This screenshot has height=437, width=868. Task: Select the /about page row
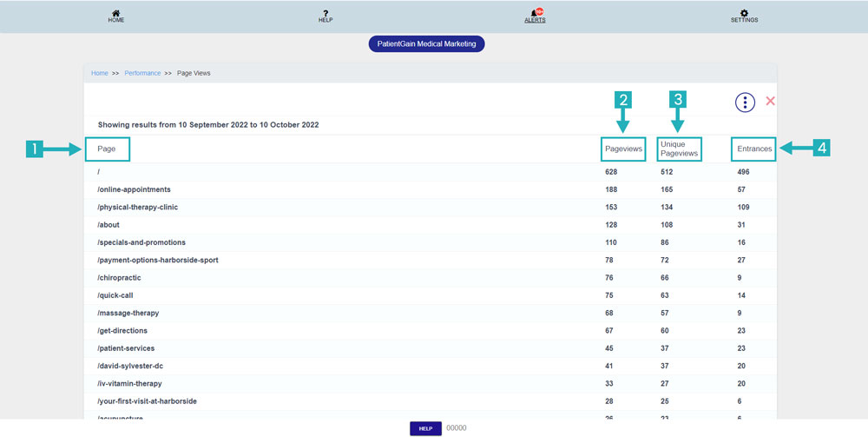(431, 225)
